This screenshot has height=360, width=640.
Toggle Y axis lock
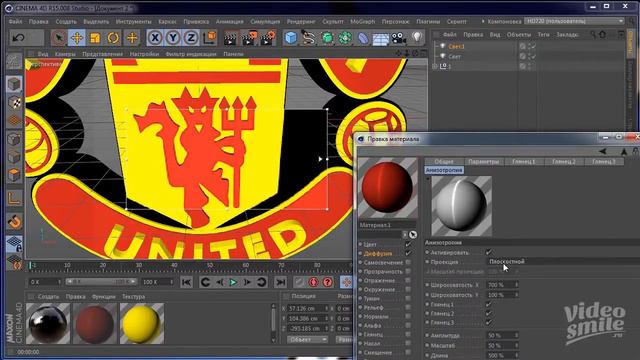(x=173, y=38)
